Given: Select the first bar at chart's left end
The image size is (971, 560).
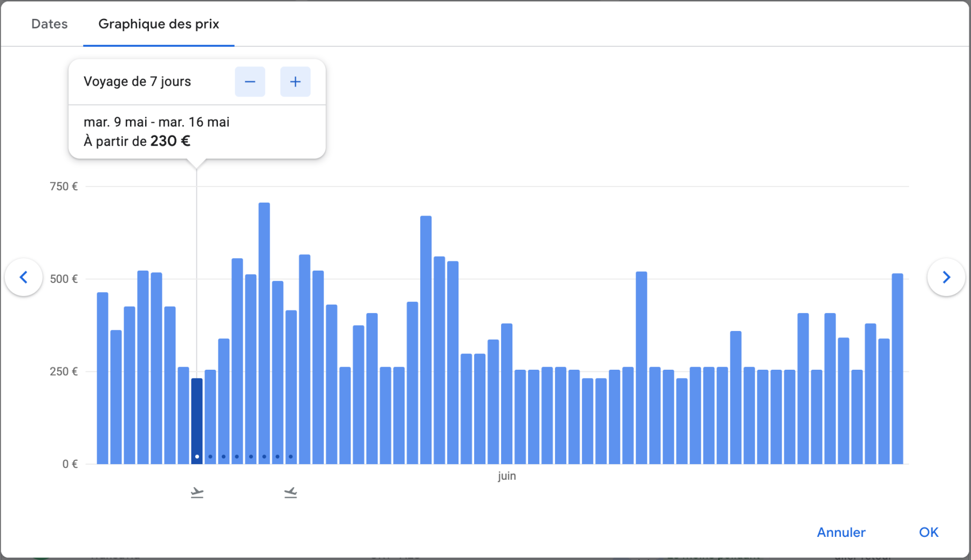Looking at the screenshot, I should pyautogui.click(x=102, y=378).
